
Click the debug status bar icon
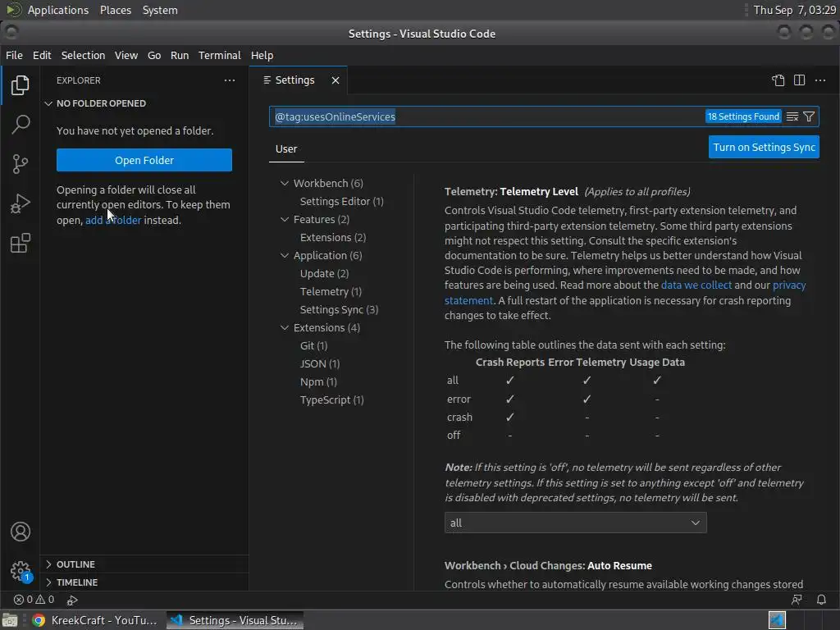click(x=72, y=600)
